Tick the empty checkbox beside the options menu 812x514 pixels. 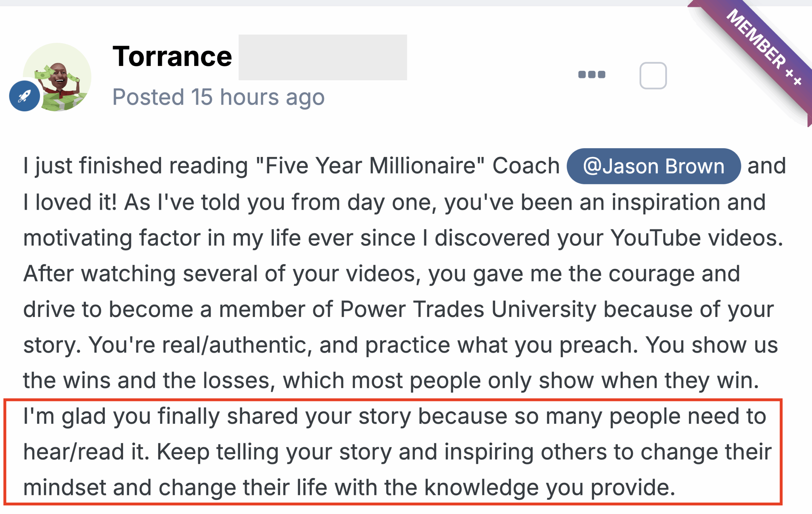click(653, 76)
